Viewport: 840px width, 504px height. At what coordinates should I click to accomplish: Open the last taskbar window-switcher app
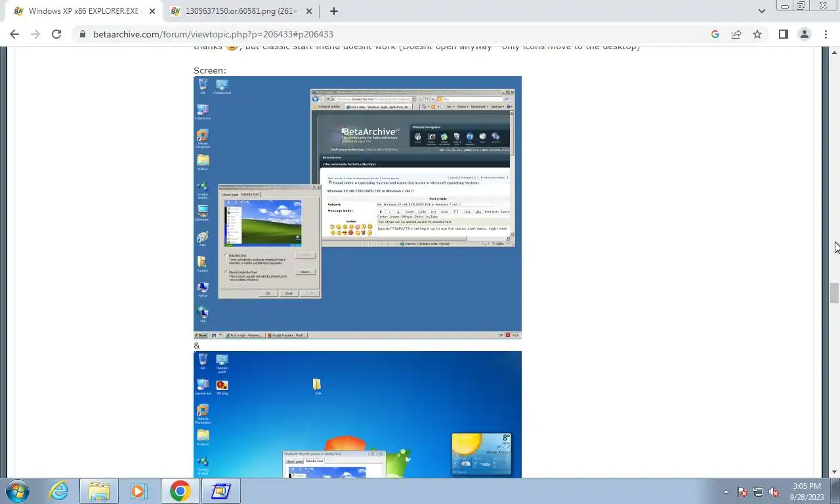coord(220,491)
